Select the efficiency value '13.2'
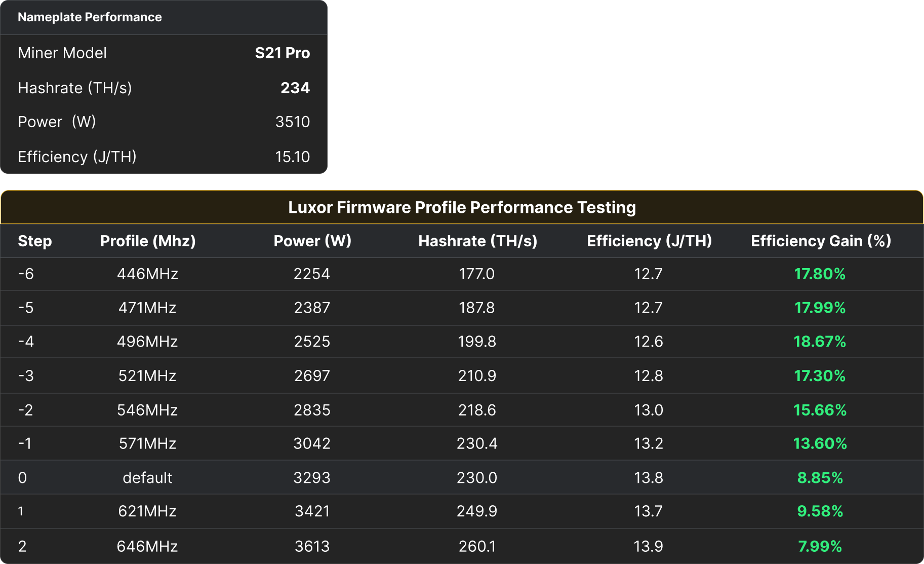Viewport: 924px width, 564px height. (x=648, y=443)
